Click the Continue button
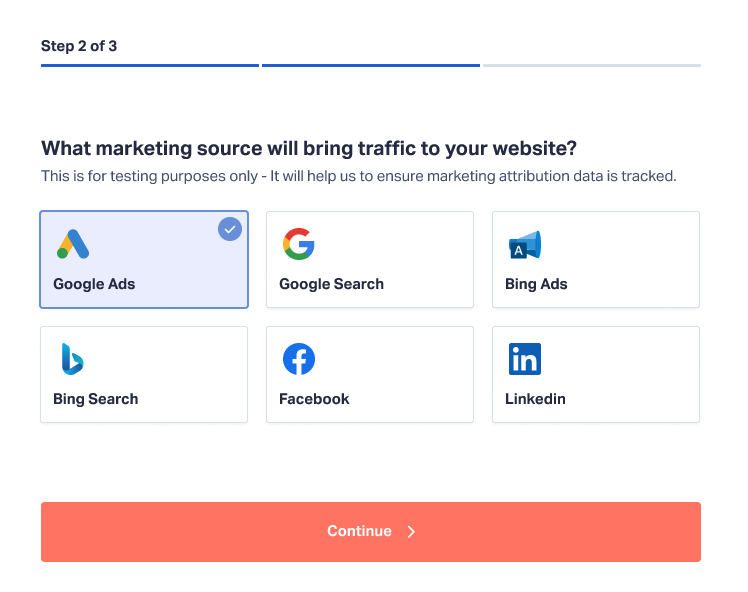 click(x=371, y=531)
